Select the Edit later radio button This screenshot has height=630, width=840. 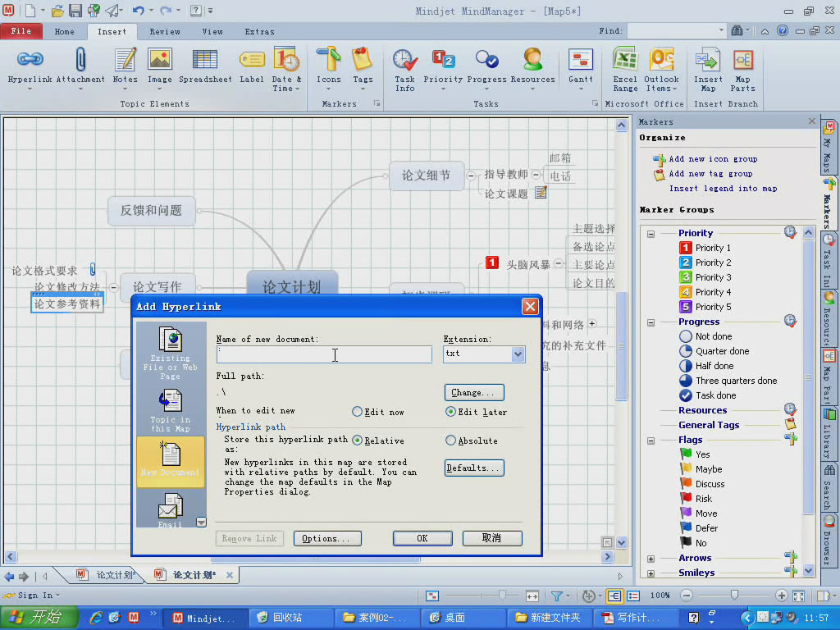tap(450, 412)
